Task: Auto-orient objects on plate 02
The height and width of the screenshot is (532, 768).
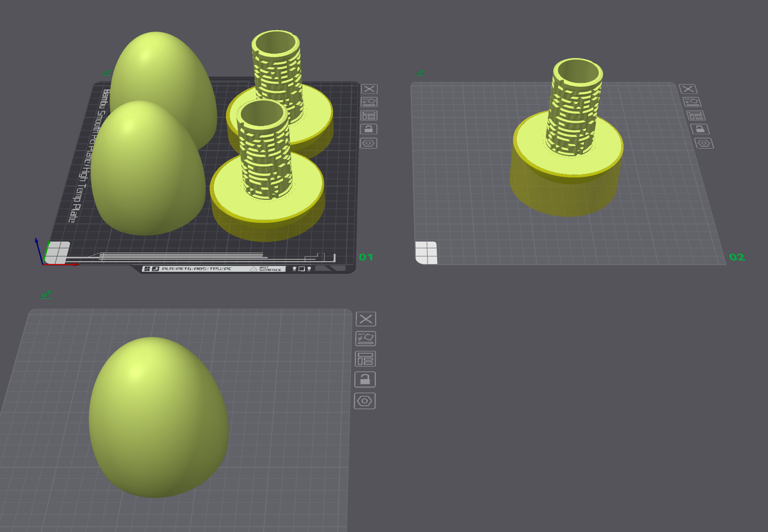Action: pyautogui.click(x=692, y=102)
